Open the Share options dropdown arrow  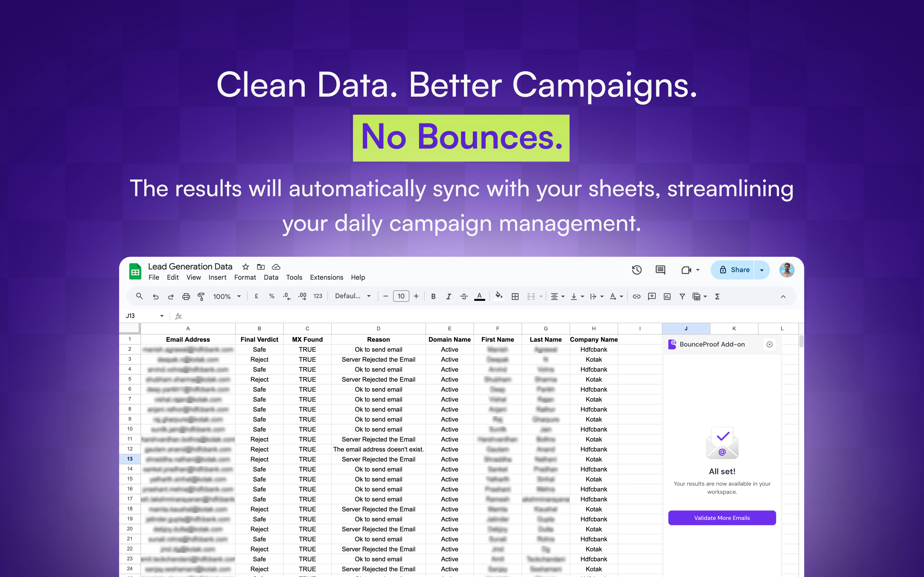(x=762, y=270)
